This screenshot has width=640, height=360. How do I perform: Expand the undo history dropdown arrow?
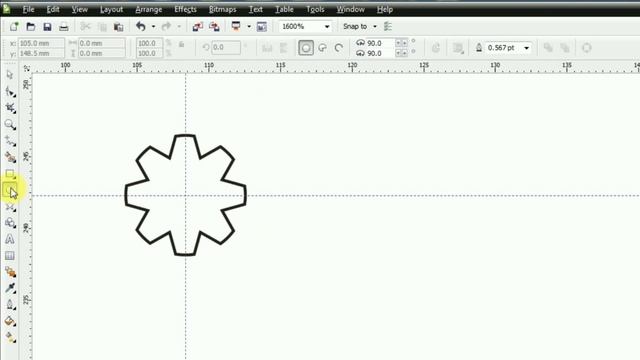(x=153, y=27)
